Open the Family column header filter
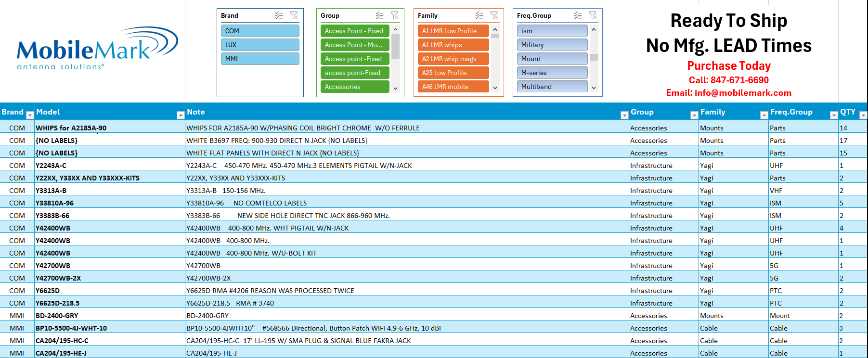Image resolution: width=868 pixels, height=358 pixels. (x=764, y=115)
